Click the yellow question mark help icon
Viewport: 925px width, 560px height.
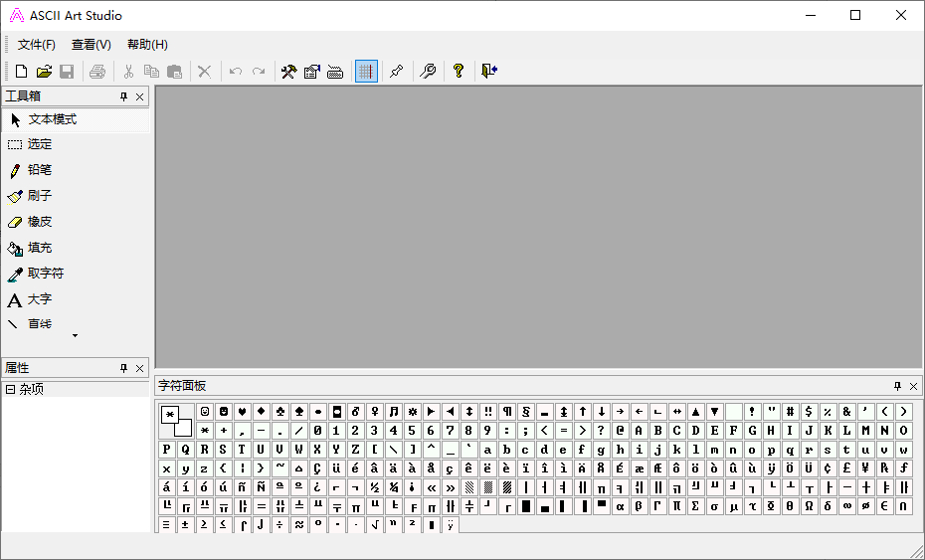(459, 72)
